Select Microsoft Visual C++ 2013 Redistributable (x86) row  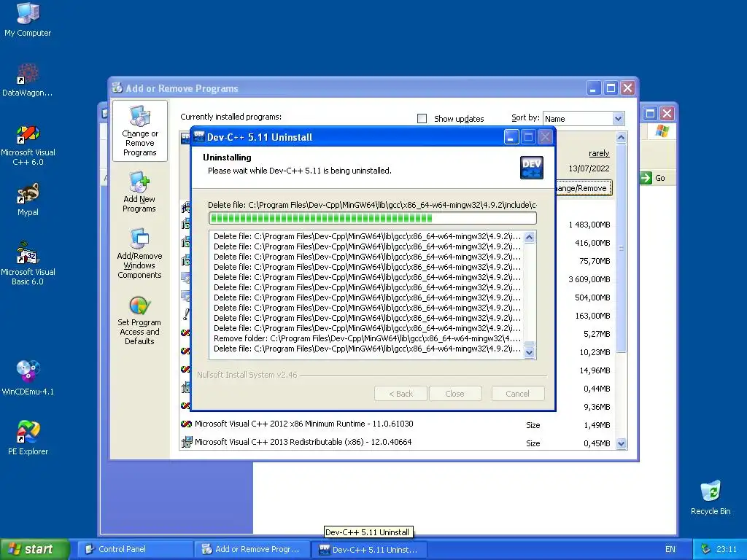[x=398, y=443]
